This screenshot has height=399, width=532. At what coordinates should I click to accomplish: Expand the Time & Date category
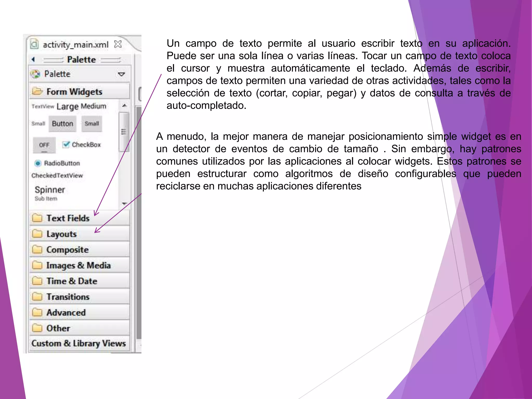point(79,281)
